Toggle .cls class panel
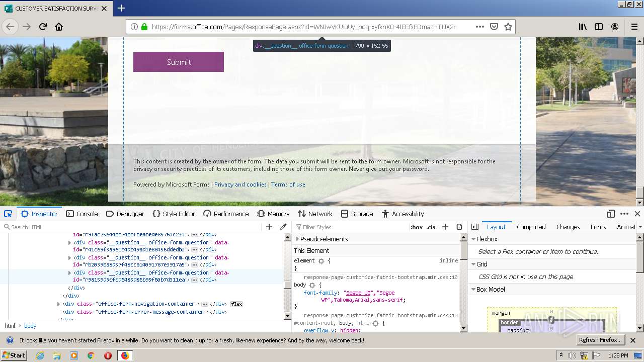Image resolution: width=644 pixels, height=362 pixels. tap(431, 227)
